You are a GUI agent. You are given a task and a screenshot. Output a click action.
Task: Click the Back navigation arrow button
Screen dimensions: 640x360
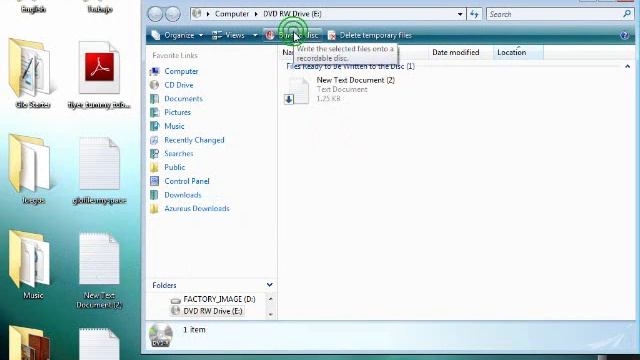(x=155, y=14)
